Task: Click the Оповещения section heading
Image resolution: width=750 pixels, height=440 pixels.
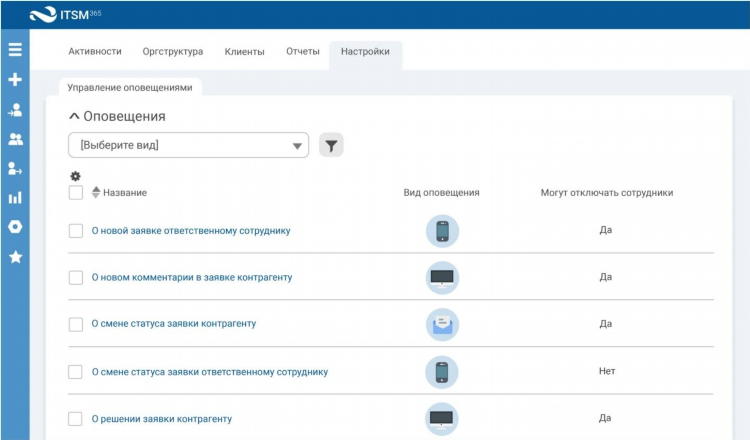Action: [x=124, y=116]
